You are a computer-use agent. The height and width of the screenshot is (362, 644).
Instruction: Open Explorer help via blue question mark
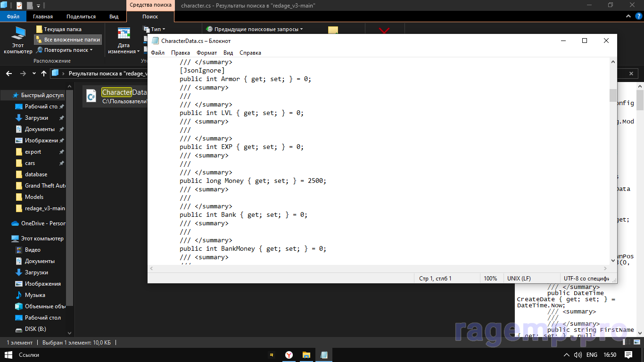point(637,16)
